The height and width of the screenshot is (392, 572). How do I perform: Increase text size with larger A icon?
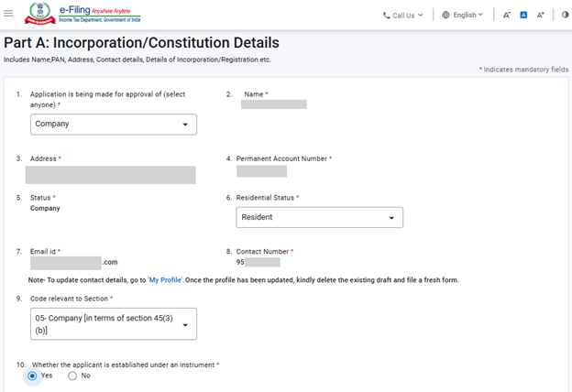541,15
